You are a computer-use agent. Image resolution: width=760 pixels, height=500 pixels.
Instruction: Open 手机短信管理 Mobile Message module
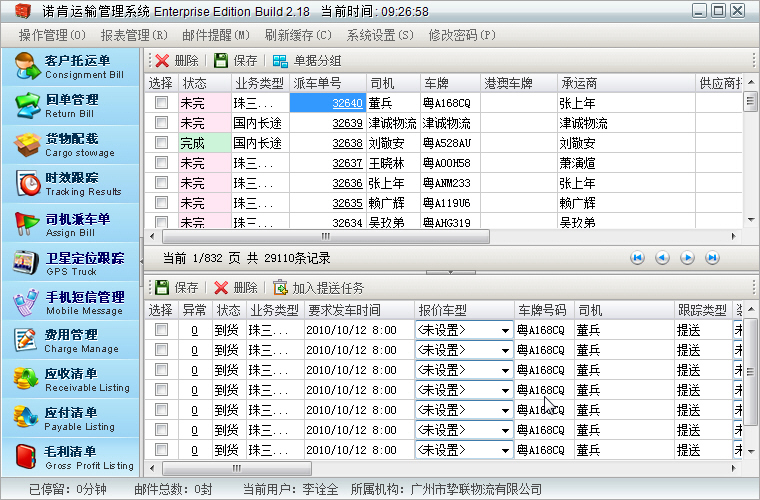(x=70, y=302)
